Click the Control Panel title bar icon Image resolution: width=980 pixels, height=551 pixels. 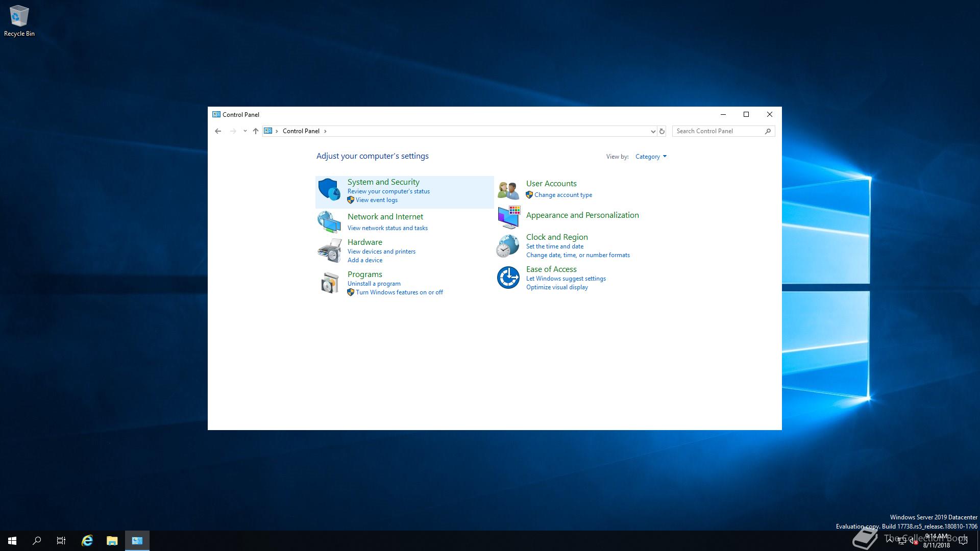(216, 114)
